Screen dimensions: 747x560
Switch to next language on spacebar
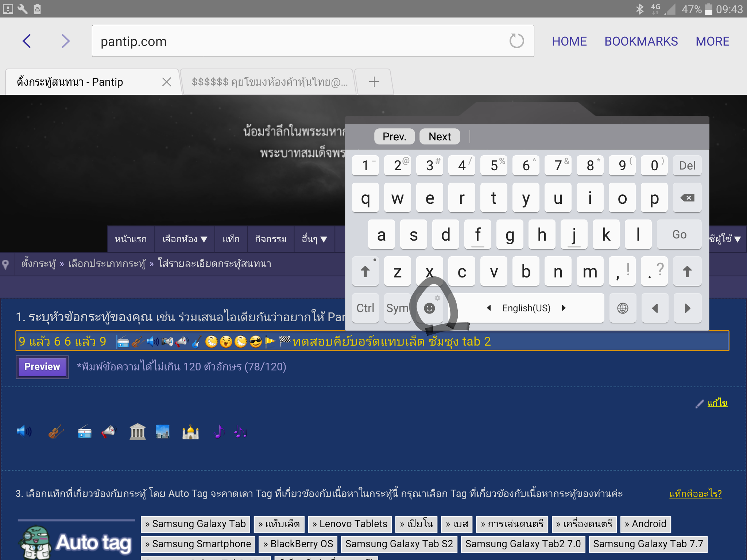[x=564, y=308]
